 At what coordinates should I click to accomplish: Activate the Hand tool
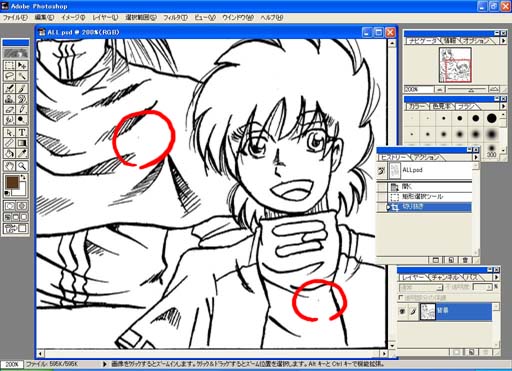pyautogui.click(x=10, y=166)
